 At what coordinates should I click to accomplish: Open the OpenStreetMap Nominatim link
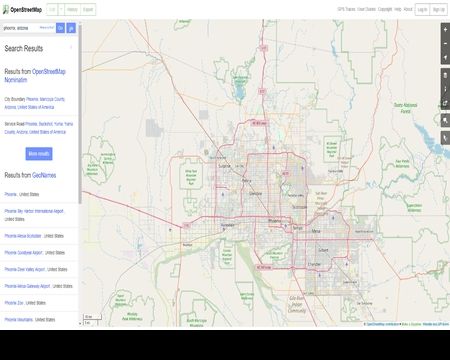pos(35,76)
